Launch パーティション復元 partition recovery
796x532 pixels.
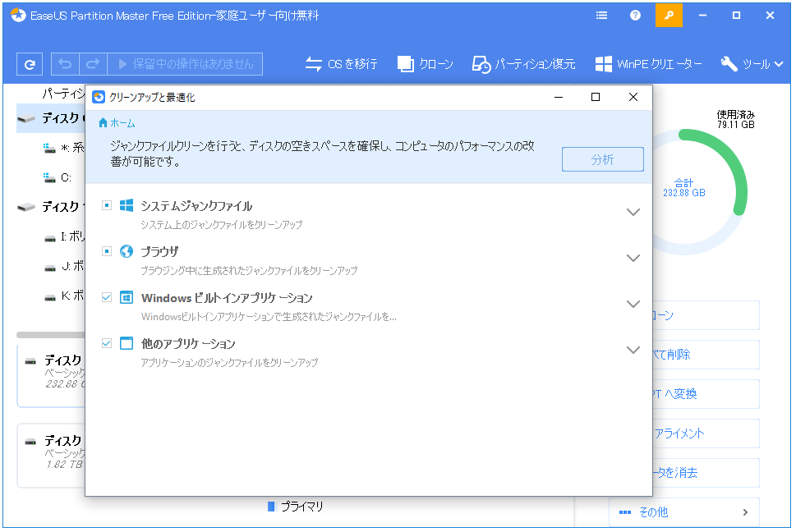point(523,64)
